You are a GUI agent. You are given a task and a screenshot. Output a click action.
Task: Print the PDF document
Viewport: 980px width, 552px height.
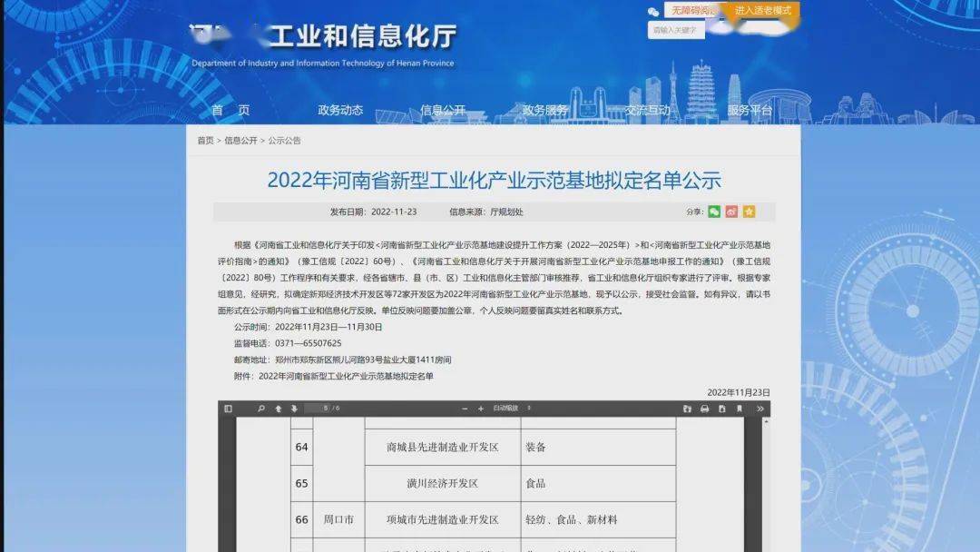point(704,409)
